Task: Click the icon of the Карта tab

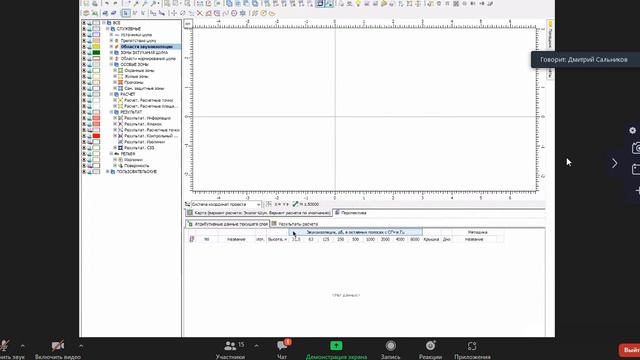Action: click(190, 213)
